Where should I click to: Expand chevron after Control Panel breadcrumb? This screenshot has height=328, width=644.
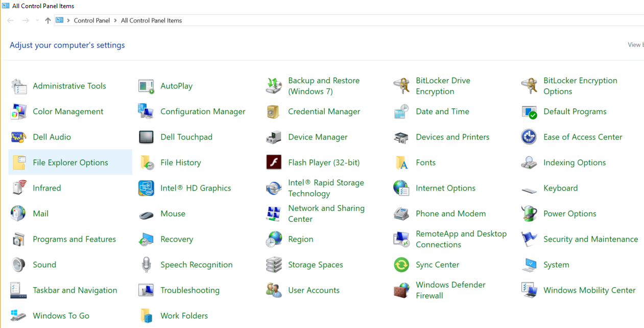(115, 20)
